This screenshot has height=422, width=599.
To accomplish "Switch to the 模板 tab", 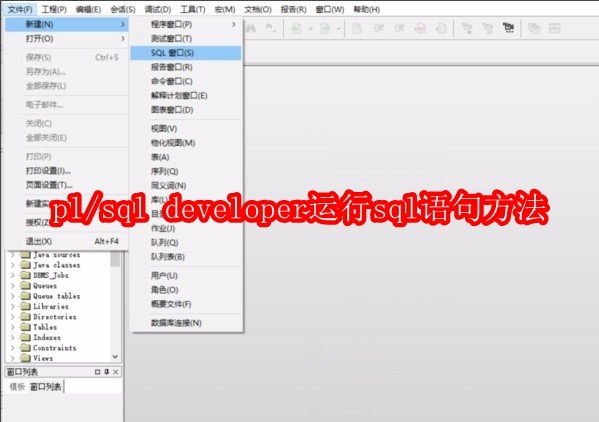I will (17, 386).
